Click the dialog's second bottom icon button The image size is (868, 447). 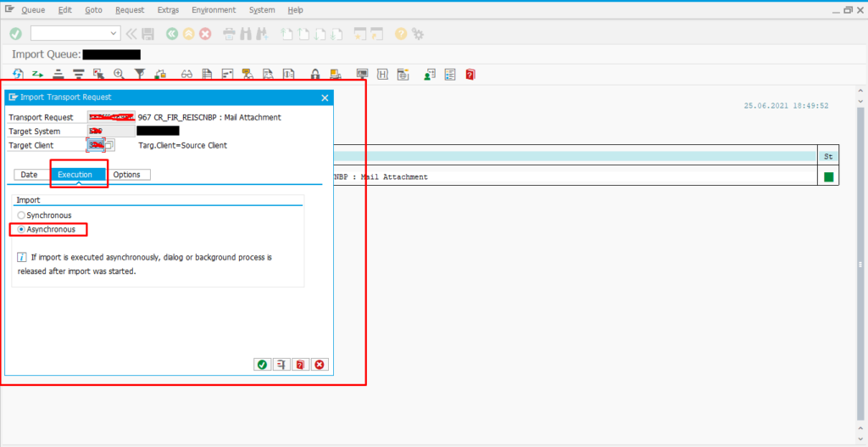click(x=281, y=365)
